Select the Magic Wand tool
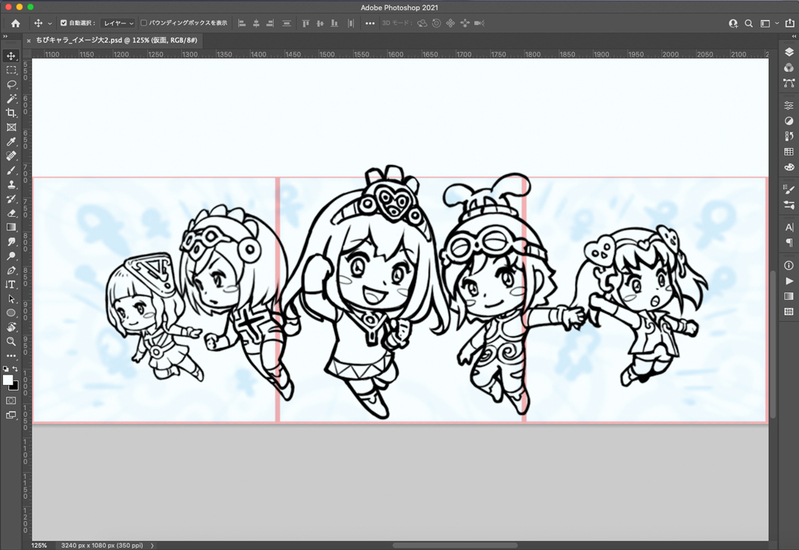This screenshot has width=799, height=550. [x=11, y=98]
